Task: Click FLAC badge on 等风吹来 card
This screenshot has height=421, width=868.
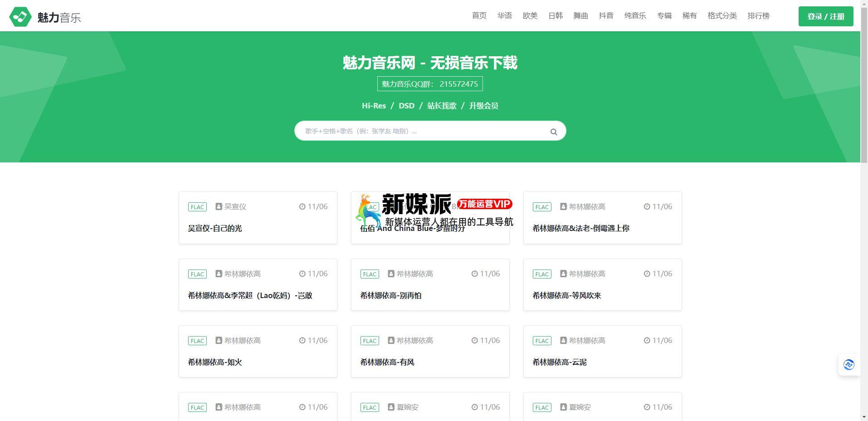Action: (x=542, y=274)
